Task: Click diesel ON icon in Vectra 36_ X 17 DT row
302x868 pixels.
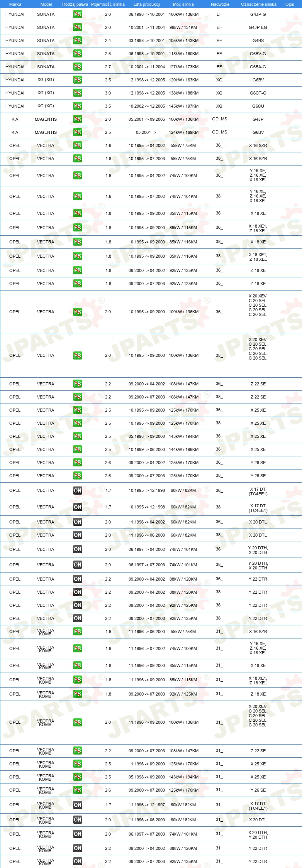Action: pyautogui.click(x=77, y=491)
